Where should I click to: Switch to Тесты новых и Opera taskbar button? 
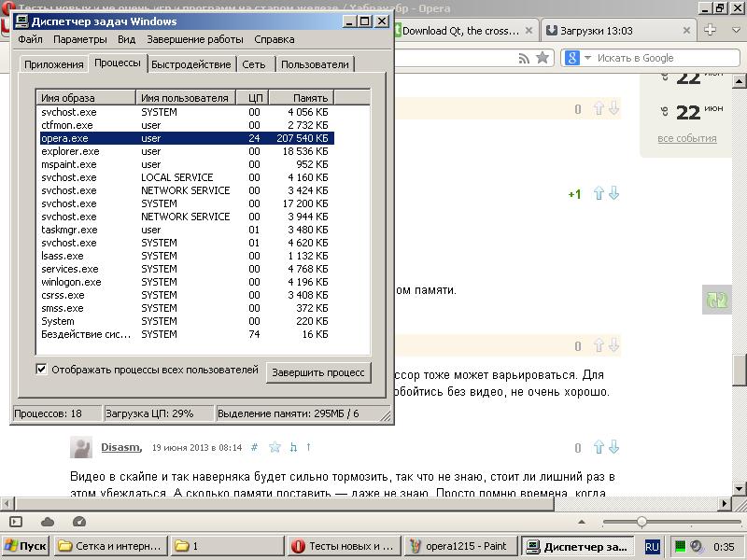coord(345,546)
